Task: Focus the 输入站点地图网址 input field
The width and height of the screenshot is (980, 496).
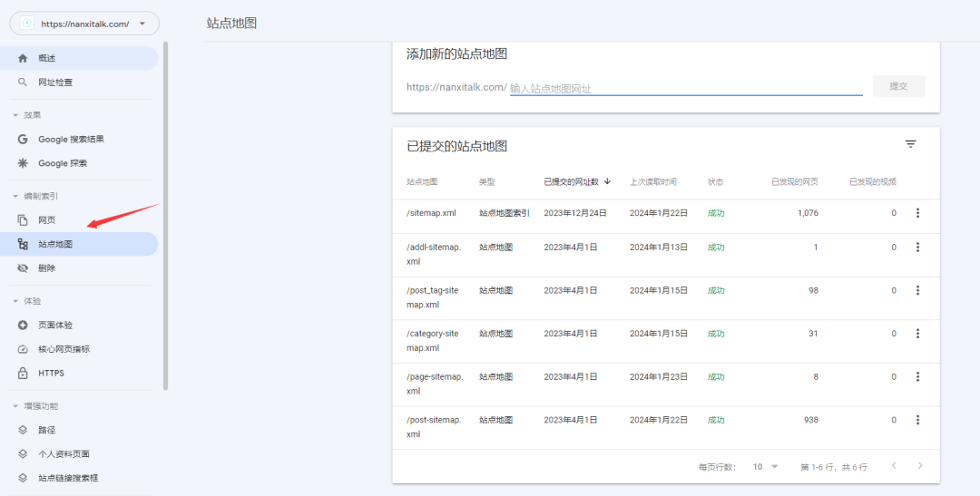Action: pyautogui.click(x=686, y=88)
